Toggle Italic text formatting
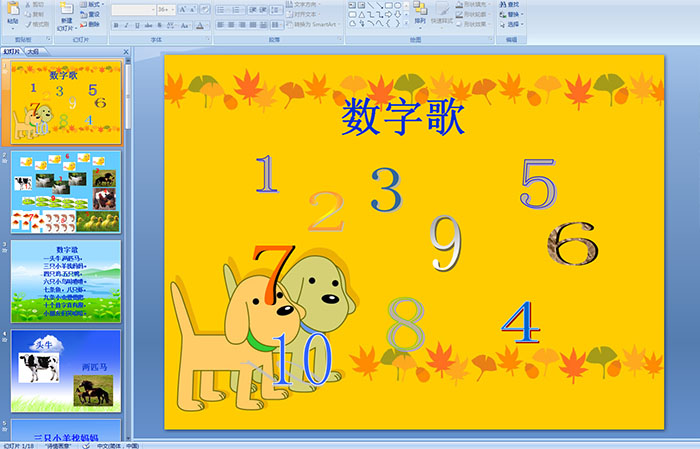This screenshot has height=449, width=700. [126, 24]
